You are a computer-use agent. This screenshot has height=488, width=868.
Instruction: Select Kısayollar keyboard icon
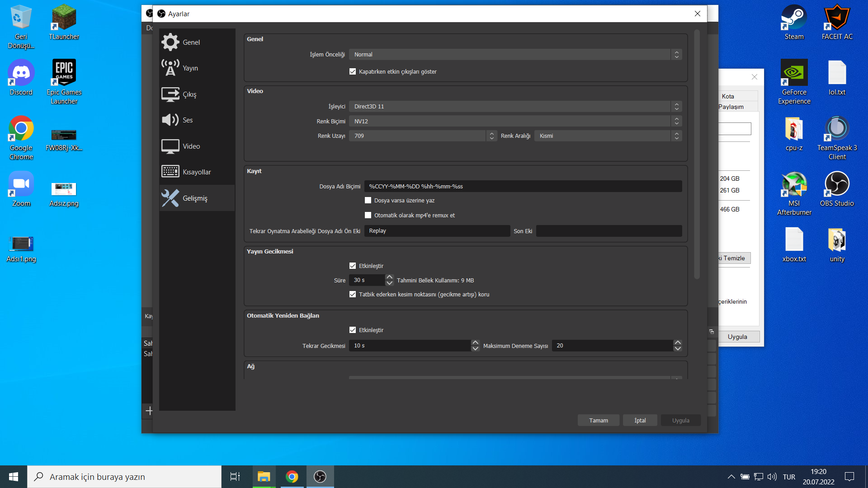(x=170, y=172)
